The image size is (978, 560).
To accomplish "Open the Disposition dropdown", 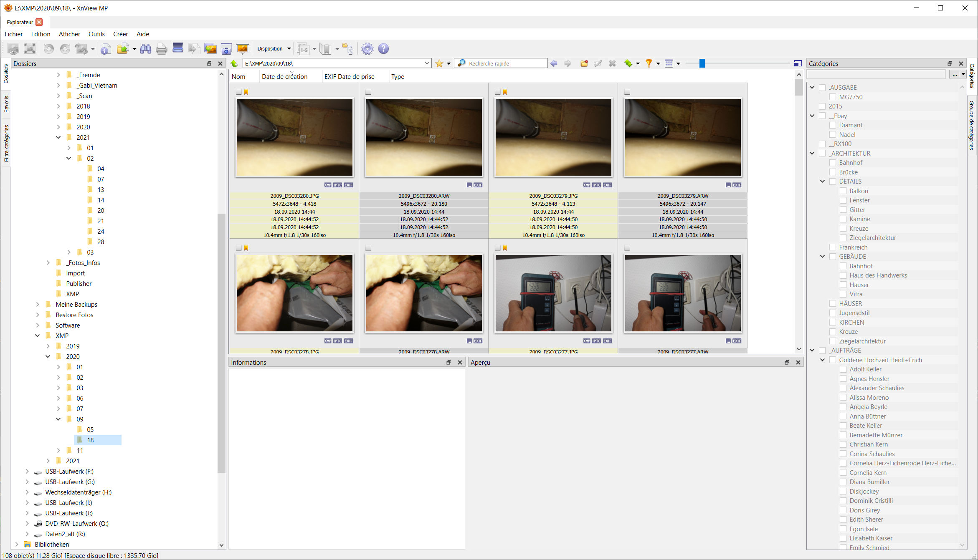I will tap(274, 49).
